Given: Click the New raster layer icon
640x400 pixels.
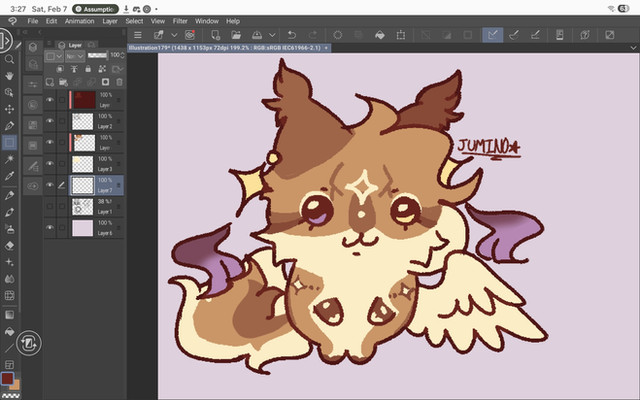Looking at the screenshot, I should [49, 82].
